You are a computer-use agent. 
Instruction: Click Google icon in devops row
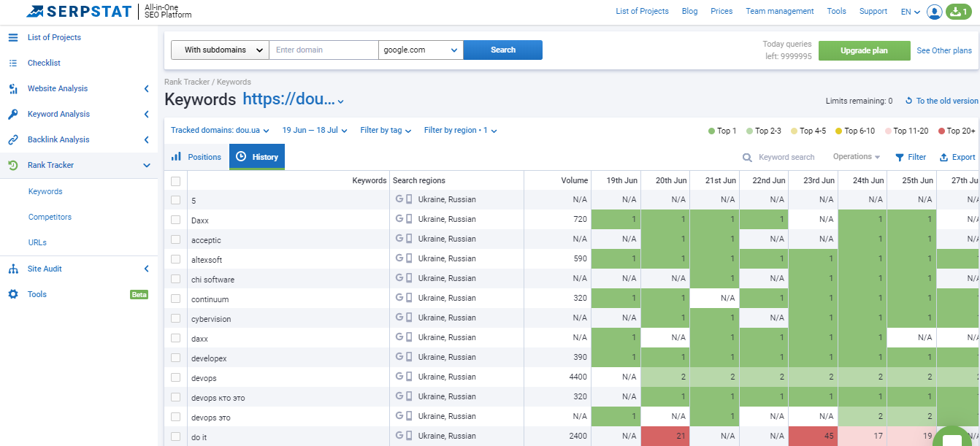[x=399, y=377]
